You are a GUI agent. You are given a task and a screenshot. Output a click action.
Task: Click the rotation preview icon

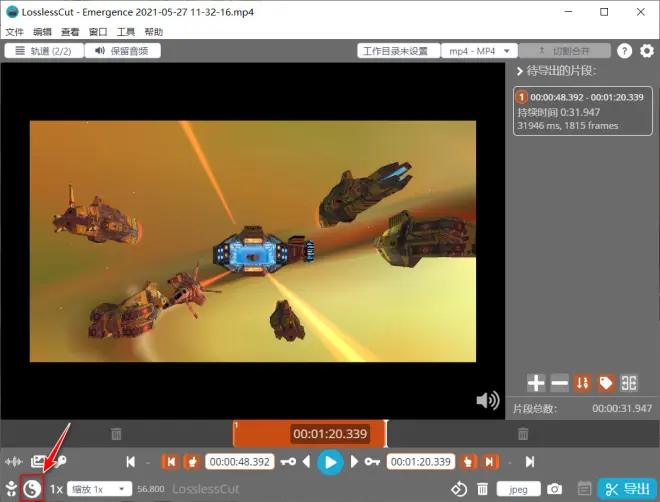459,489
